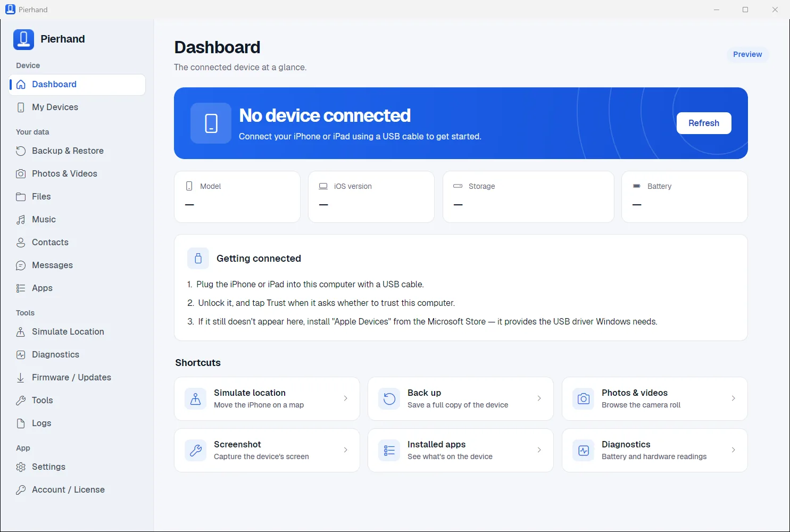This screenshot has width=790, height=532.
Task: Open the Installed apps shortcut chevron
Action: click(x=539, y=450)
